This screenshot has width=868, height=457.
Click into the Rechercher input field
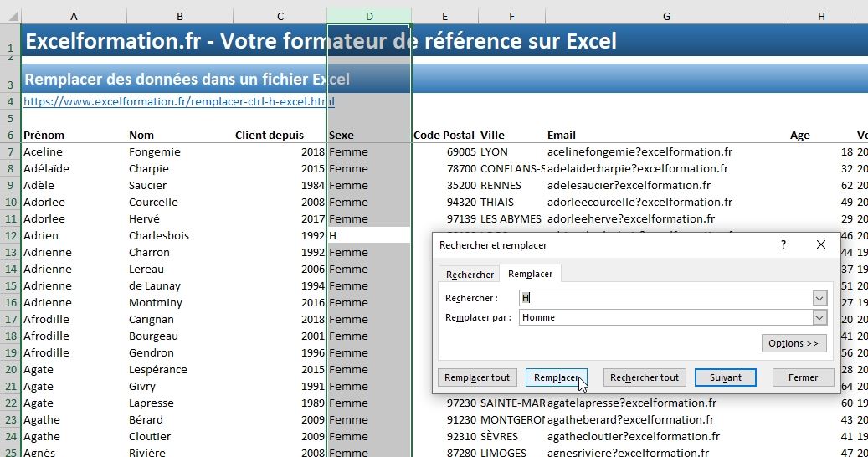click(665, 298)
